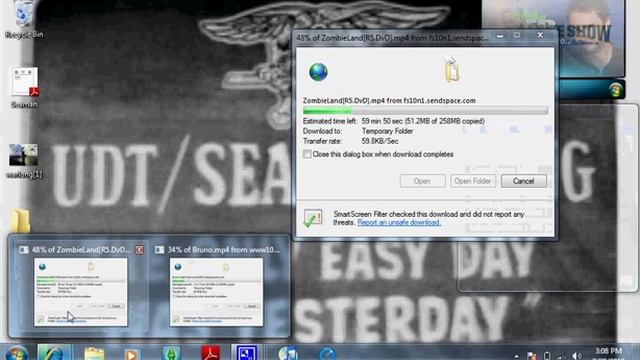
Task: Click the disabled Open button
Action: click(422, 181)
